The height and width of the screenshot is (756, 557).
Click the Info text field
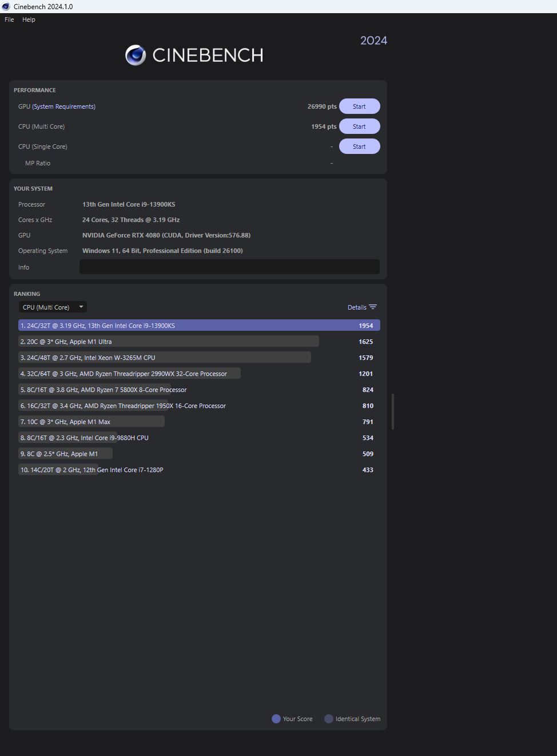[x=229, y=267]
